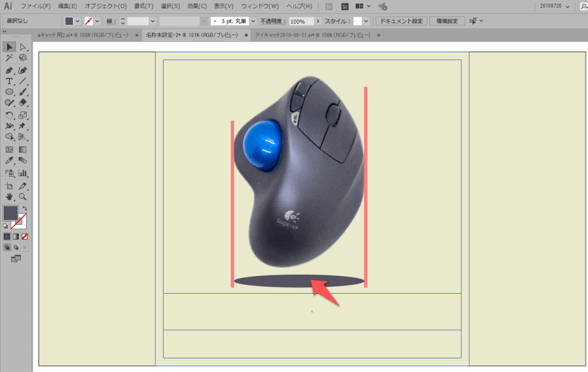588x372 pixels.
Task: Click the 環境設定 button
Action: [447, 21]
